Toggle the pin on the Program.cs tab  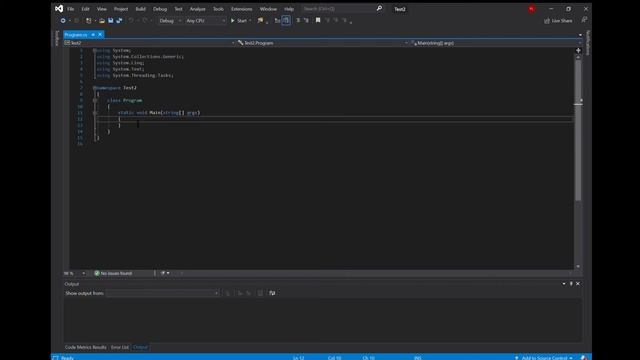pyautogui.click(x=93, y=35)
